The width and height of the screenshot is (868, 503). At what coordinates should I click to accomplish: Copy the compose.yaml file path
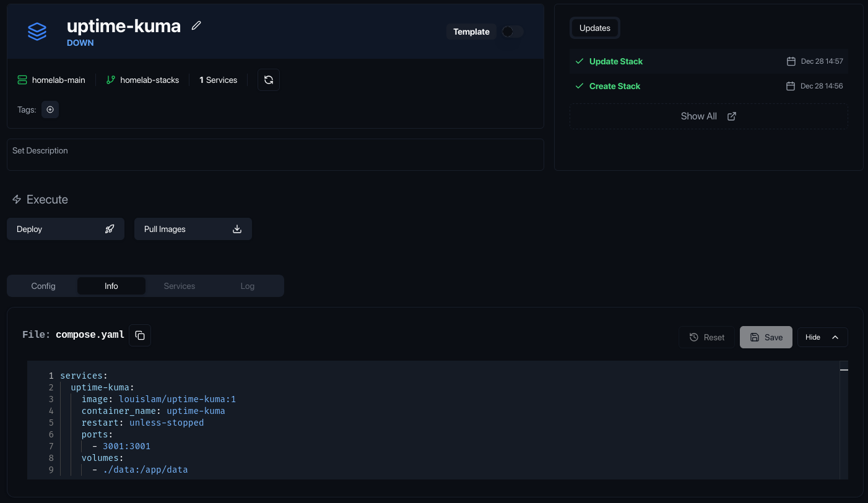click(140, 335)
